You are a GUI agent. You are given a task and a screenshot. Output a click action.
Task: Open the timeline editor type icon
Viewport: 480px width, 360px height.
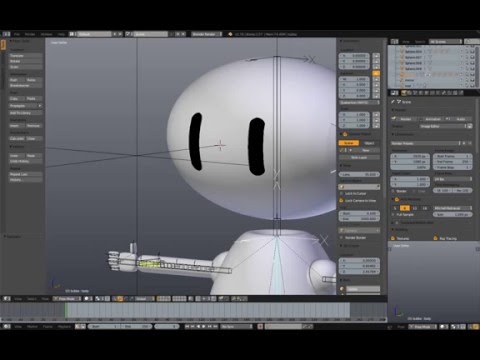coord(6,326)
